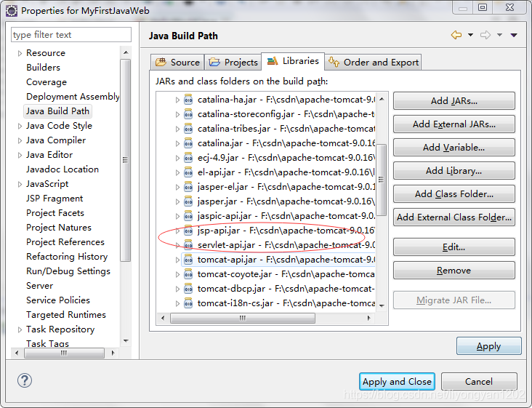
Task: Click the jar icon of jsp-api.jar
Action: click(x=188, y=231)
